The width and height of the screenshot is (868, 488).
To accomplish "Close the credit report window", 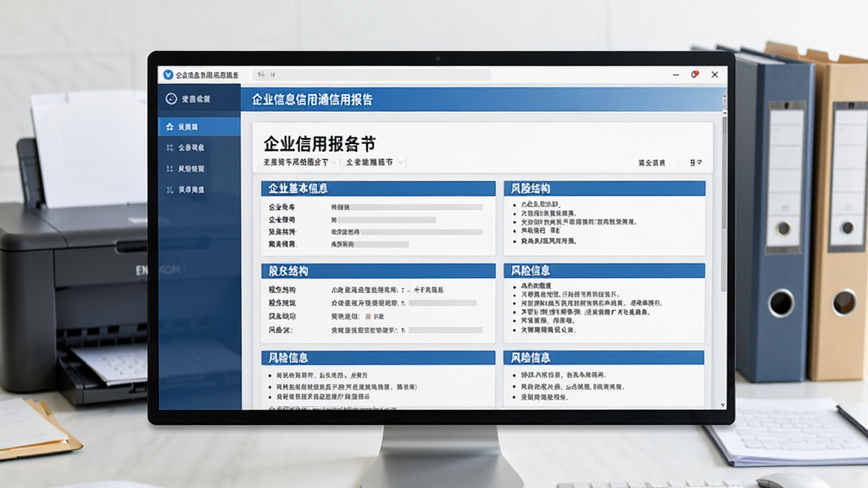I will [715, 75].
